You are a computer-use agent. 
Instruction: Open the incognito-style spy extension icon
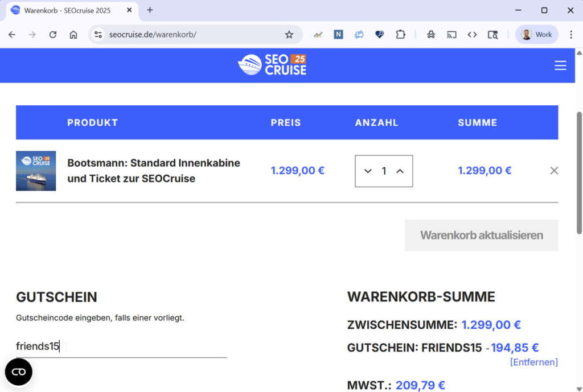click(x=431, y=35)
